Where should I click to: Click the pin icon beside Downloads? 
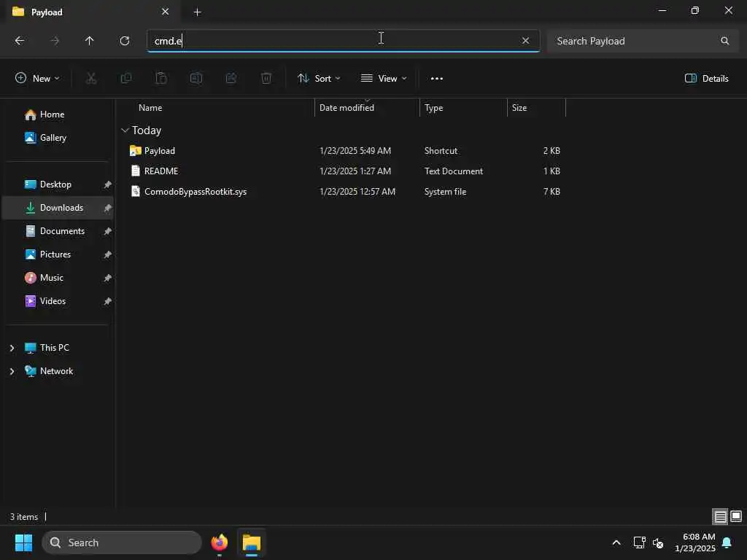[x=108, y=208]
